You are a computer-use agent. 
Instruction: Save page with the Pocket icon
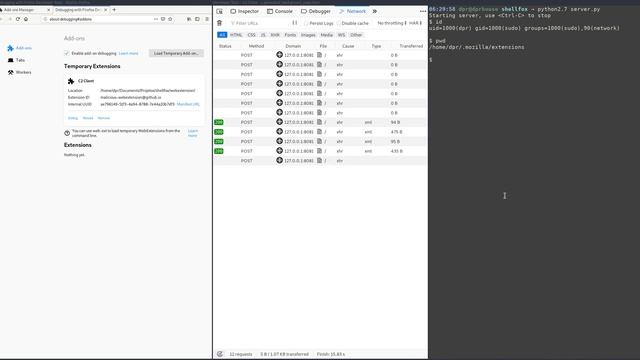click(x=163, y=19)
